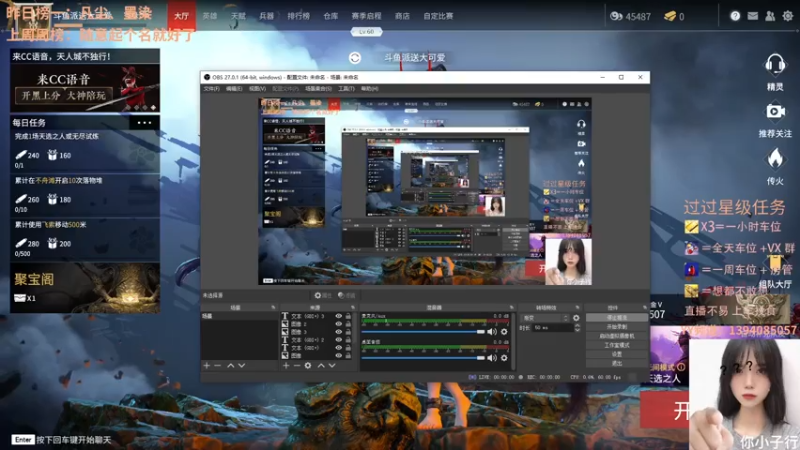This screenshot has width=800, height=450.
Task: Click the 时长 50 ms input field
Action: (553, 328)
